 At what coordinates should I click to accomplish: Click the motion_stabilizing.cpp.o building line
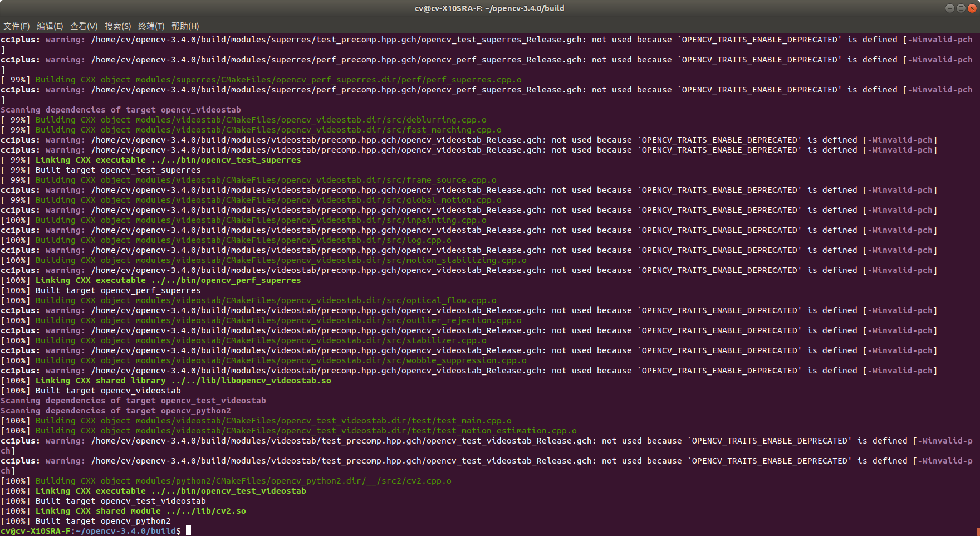click(x=263, y=260)
